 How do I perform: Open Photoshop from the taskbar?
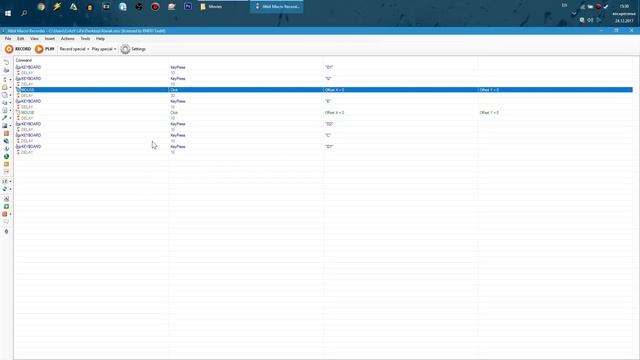click(x=188, y=7)
